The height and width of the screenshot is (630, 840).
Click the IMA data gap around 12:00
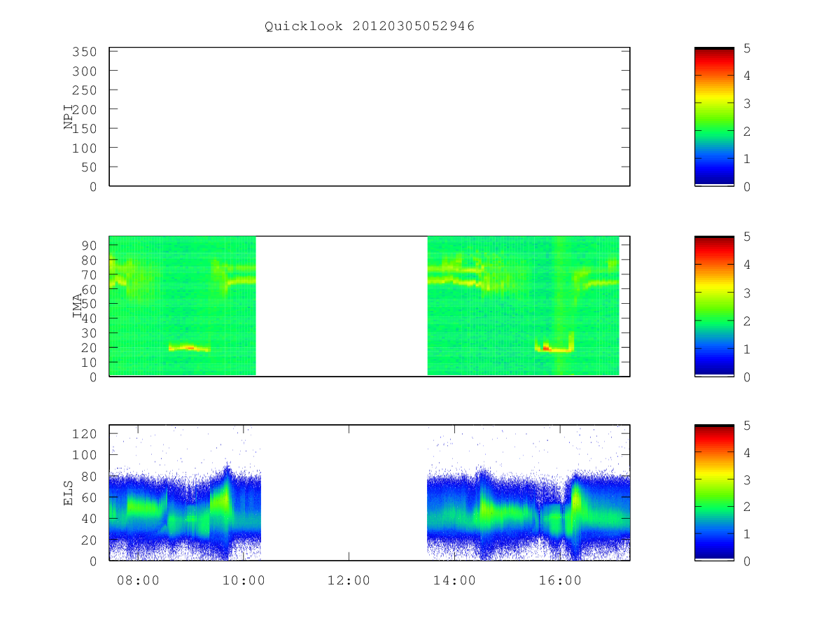342,307
